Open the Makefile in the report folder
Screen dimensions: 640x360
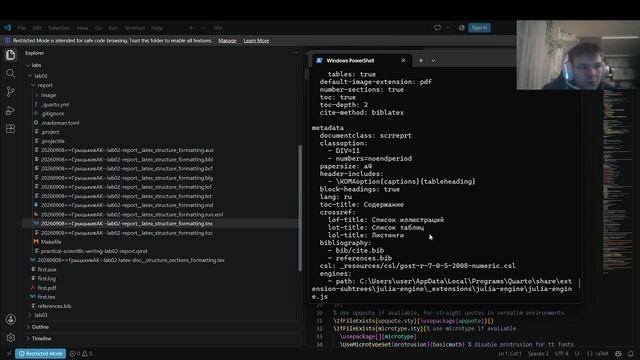tap(51, 242)
